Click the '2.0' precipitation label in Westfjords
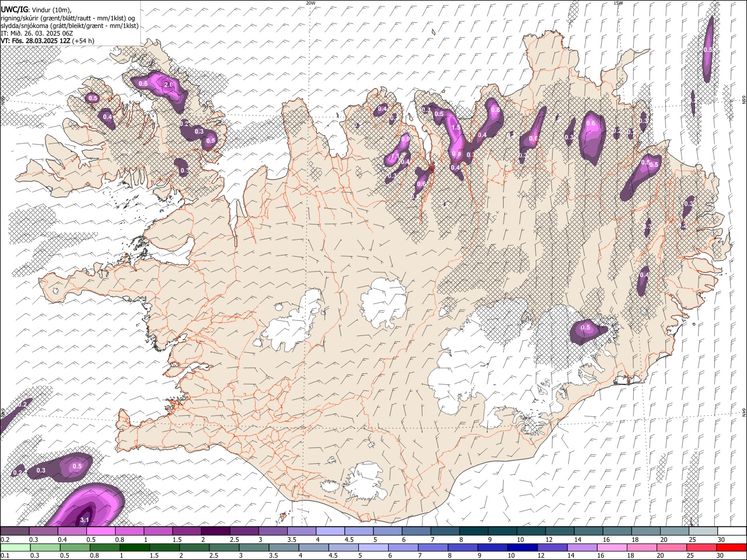 (169, 85)
